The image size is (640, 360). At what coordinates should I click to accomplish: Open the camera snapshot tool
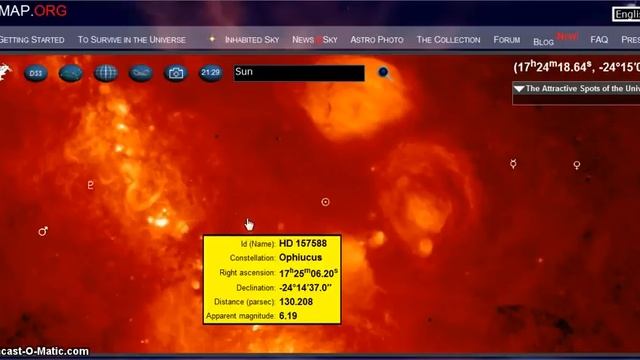pyautogui.click(x=176, y=73)
